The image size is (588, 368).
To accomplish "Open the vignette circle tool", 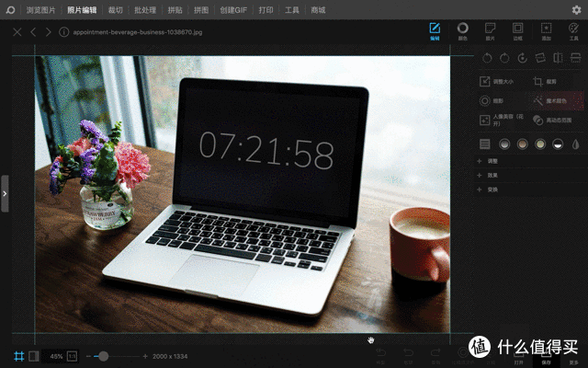I will [492, 100].
